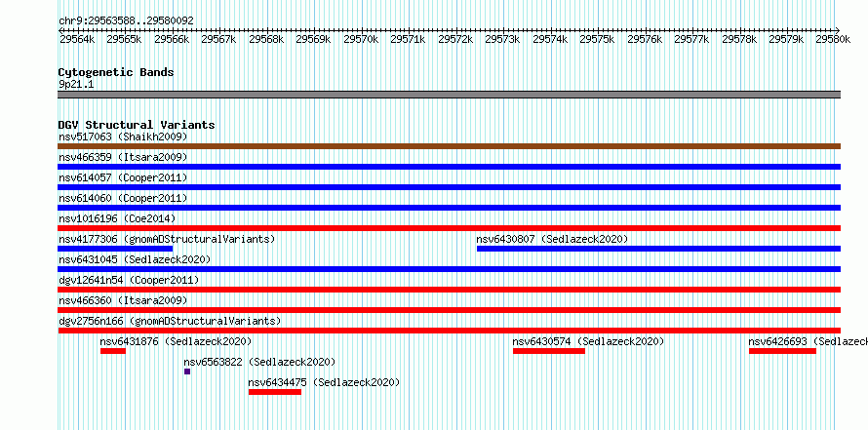Click the 9p21.1 cytogenetic band bar
868x430 pixels.
[449, 95]
